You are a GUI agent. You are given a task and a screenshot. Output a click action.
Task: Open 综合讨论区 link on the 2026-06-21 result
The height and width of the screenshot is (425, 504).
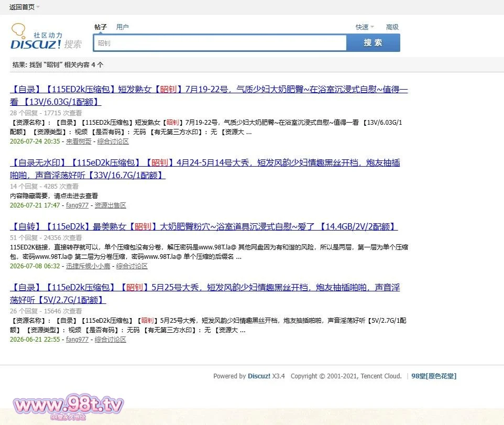tap(110, 340)
